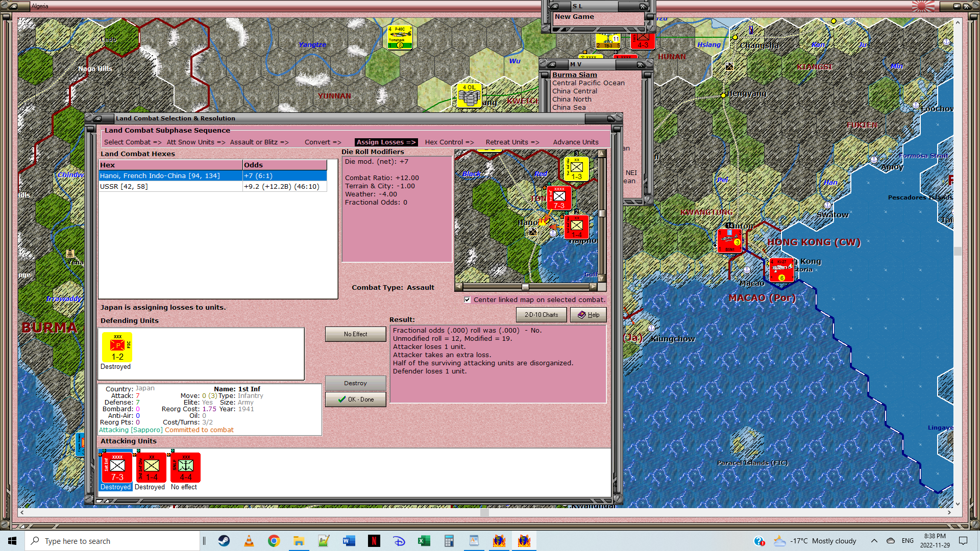Select the SNLF 4-4 marine attacking counter

coord(185,467)
